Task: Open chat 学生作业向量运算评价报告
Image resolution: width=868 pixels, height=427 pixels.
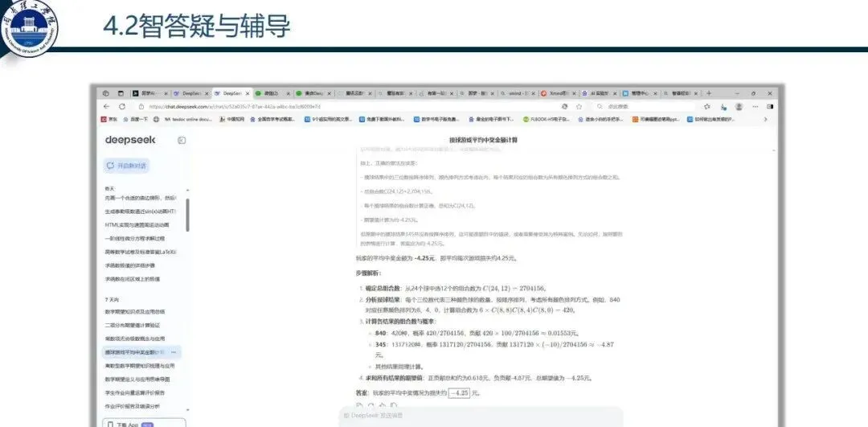Action: 134,392
